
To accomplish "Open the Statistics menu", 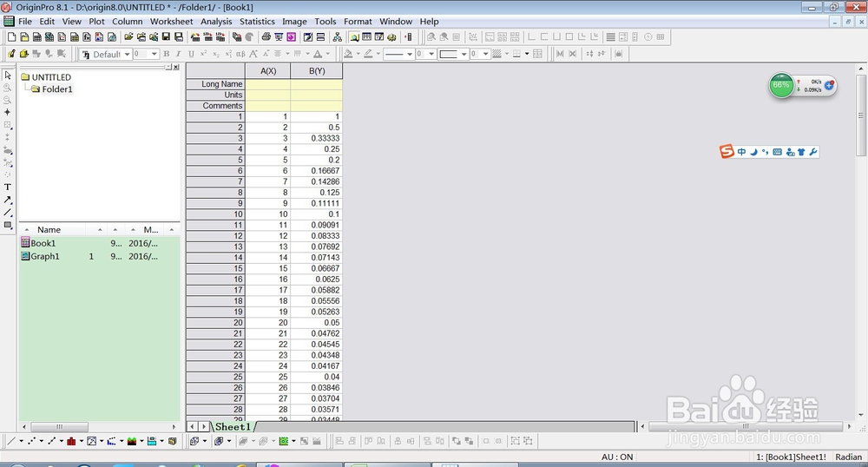I will (257, 22).
